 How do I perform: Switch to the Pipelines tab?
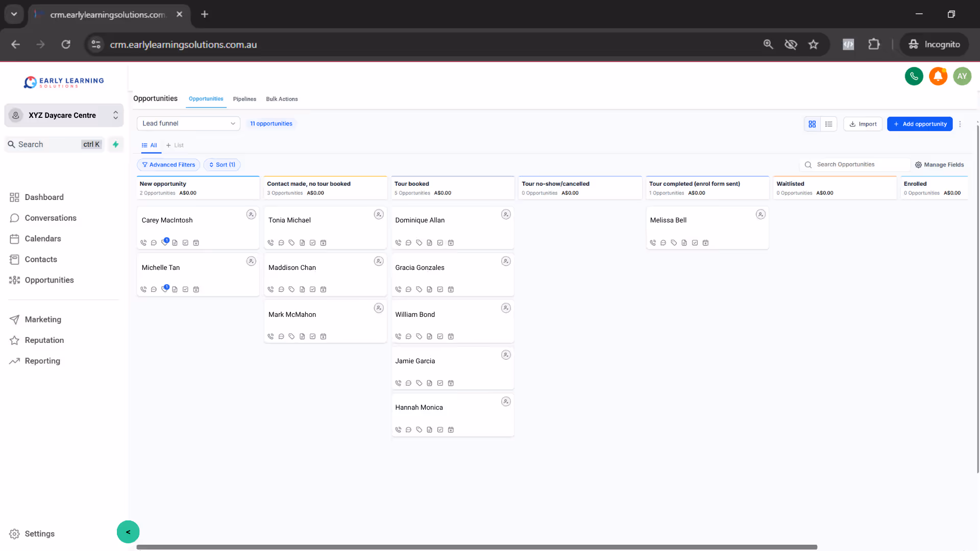tap(244, 99)
